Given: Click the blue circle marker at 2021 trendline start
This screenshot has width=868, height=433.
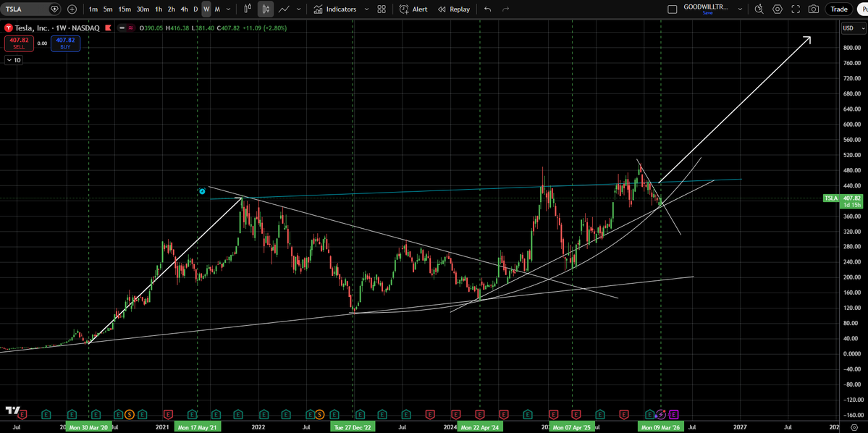Looking at the screenshot, I should pyautogui.click(x=202, y=192).
